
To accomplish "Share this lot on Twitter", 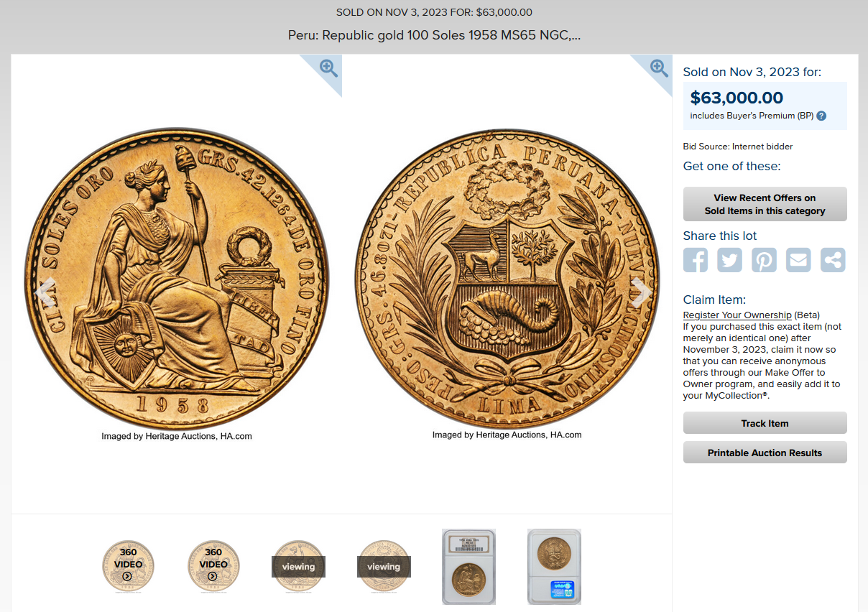I will tap(729, 260).
